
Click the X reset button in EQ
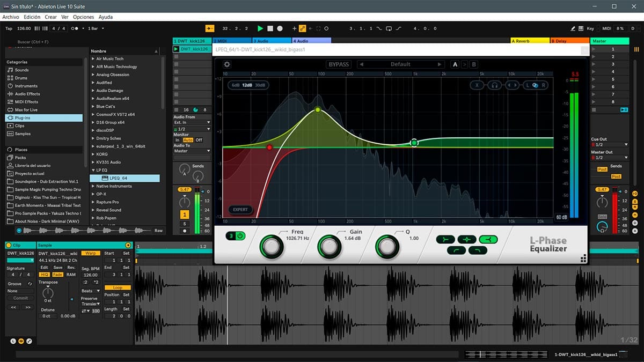[x=477, y=85]
